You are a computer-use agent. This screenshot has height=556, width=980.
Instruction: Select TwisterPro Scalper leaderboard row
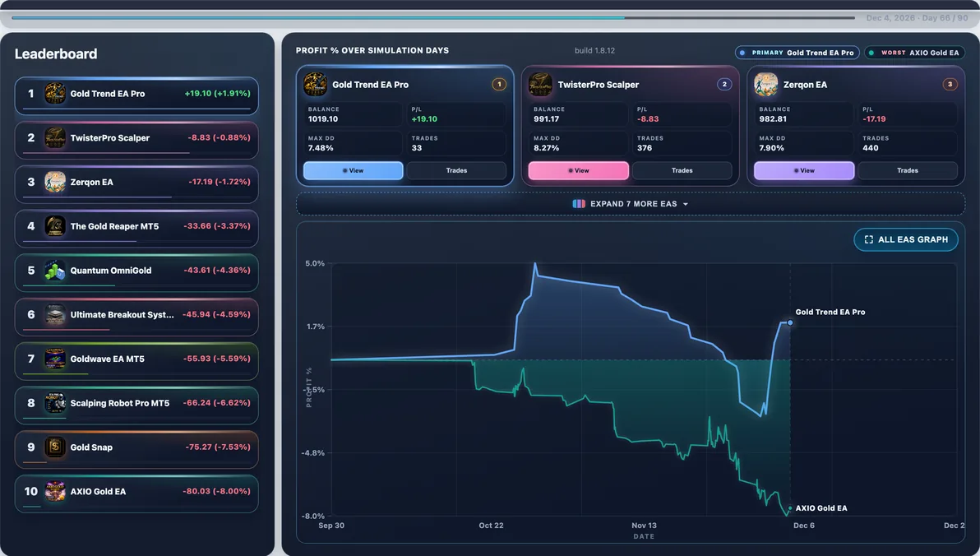(x=136, y=140)
